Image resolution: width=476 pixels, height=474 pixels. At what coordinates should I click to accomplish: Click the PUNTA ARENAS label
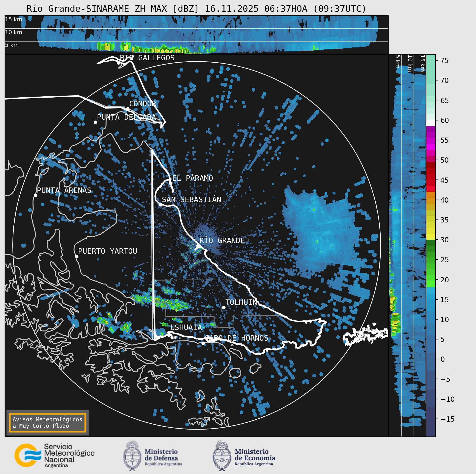[x=64, y=190]
